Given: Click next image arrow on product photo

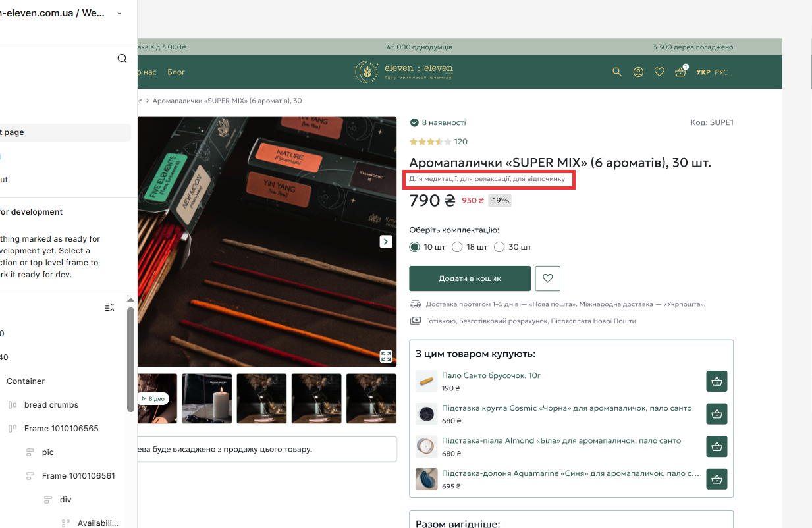Looking at the screenshot, I should pos(386,242).
